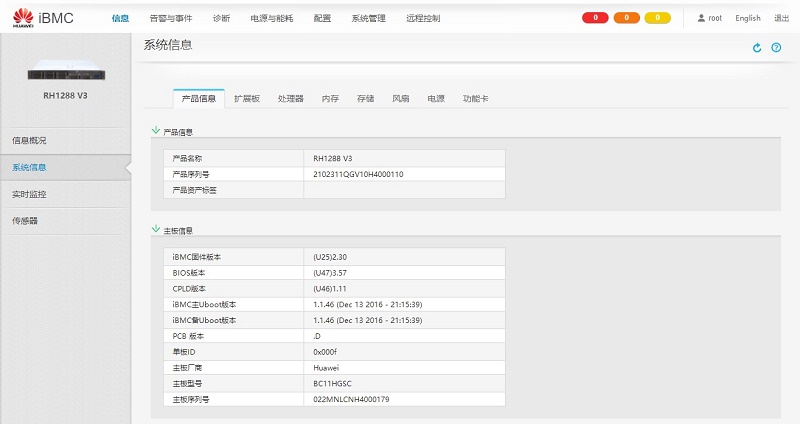Open the 诊断 menu
This screenshot has width=800, height=424.
[221, 18]
